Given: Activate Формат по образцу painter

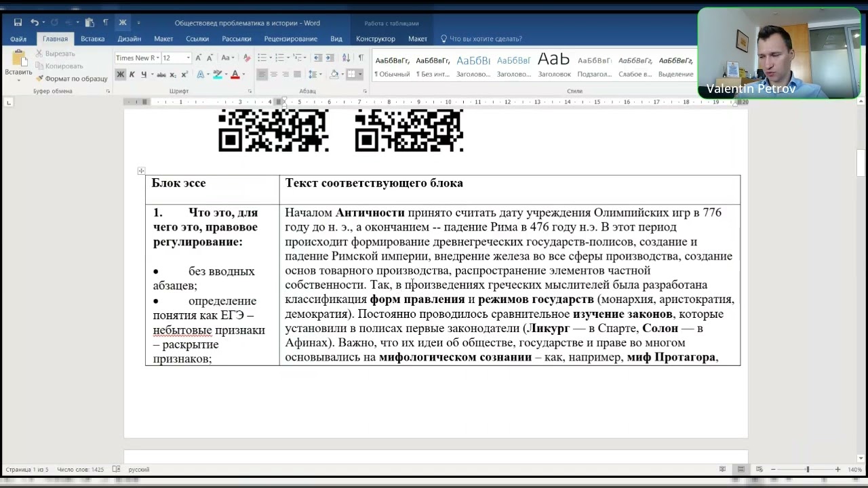Looking at the screenshot, I should pyautogui.click(x=72, y=79).
